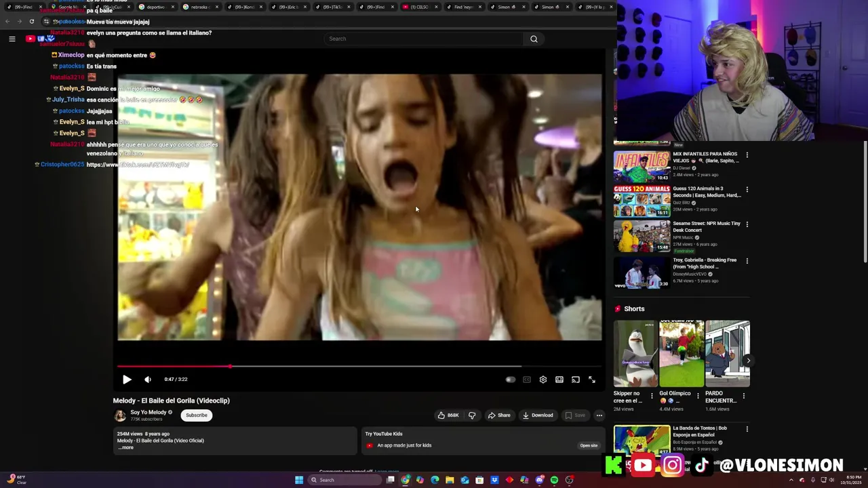Open the TikTok link in chat overlay
This screenshot has width=868, height=488.
(138, 165)
